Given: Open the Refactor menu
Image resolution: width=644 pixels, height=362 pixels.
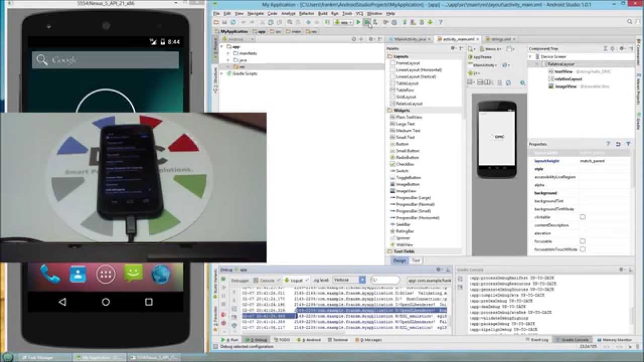Looking at the screenshot, I should [306, 14].
